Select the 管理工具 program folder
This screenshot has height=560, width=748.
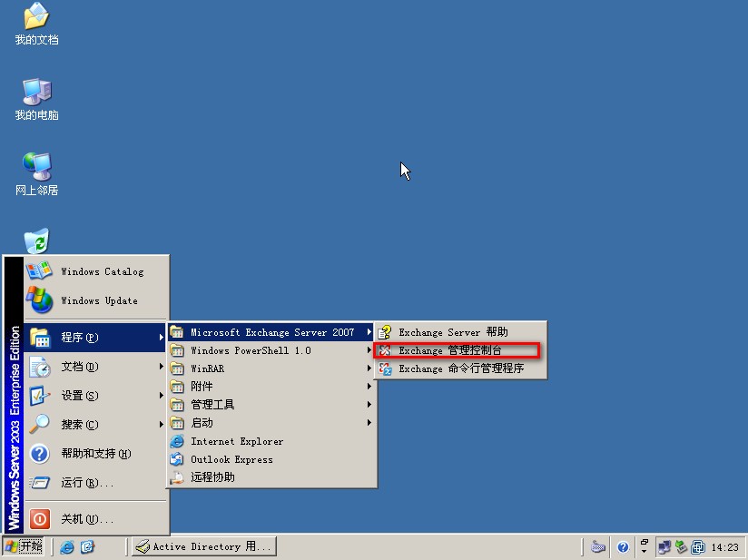coord(271,405)
